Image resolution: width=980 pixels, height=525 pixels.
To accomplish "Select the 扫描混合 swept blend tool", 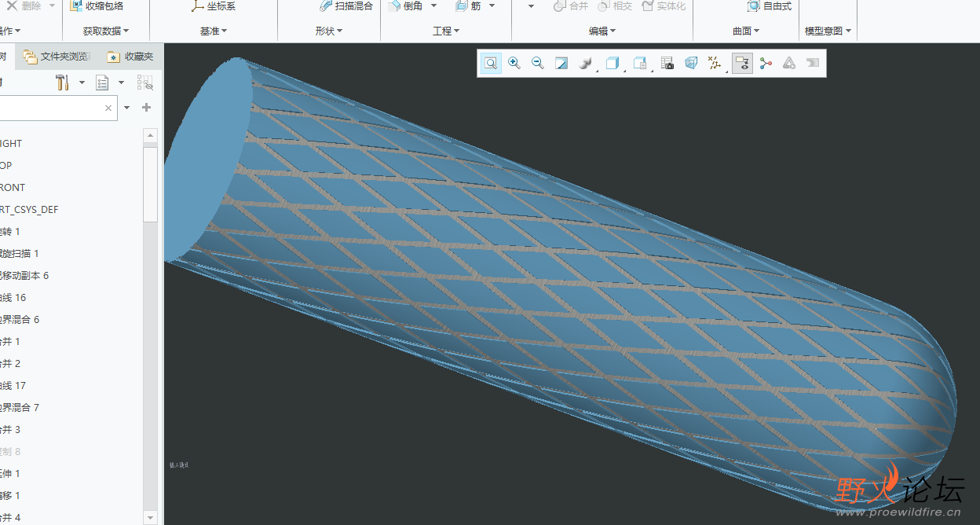I will pyautogui.click(x=346, y=6).
